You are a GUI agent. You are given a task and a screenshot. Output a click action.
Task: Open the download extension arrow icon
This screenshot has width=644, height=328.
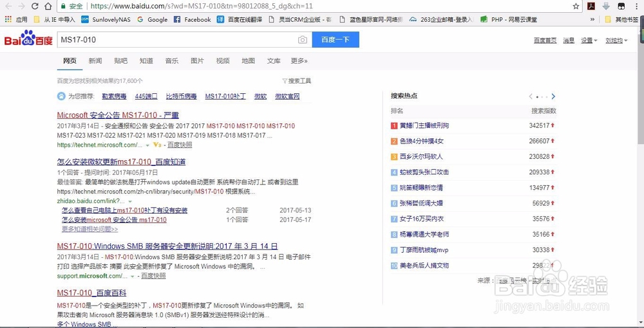pyautogui.click(x=606, y=6)
